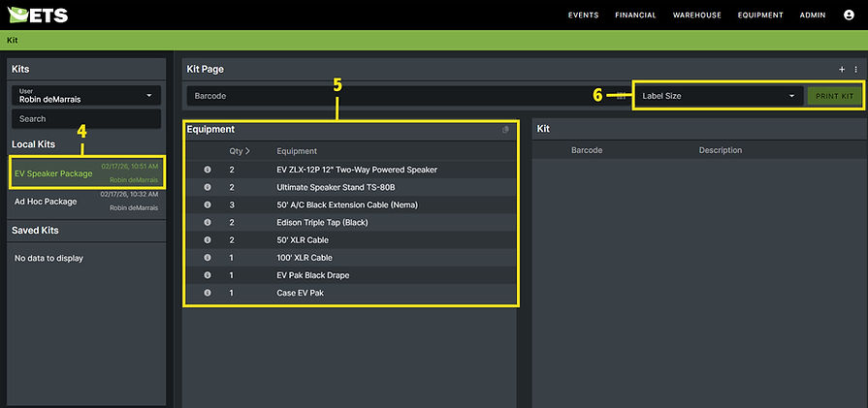
Task: Click the Kit table Barcode column header
Action: coord(587,150)
